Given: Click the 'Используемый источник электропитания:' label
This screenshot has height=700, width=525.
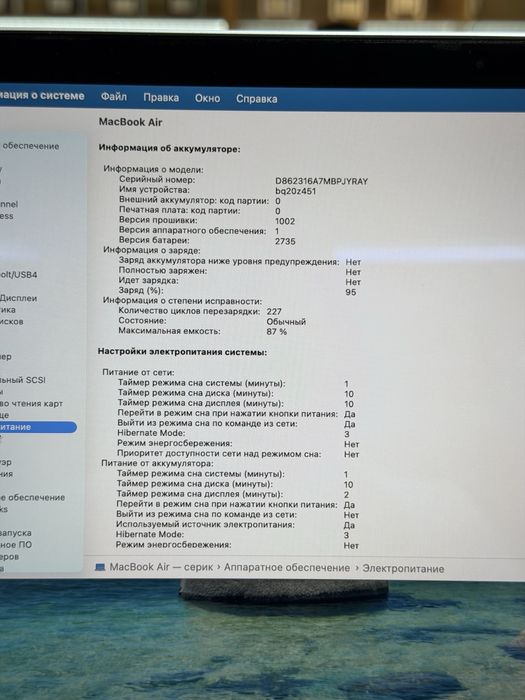Looking at the screenshot, I should click(x=205, y=525).
